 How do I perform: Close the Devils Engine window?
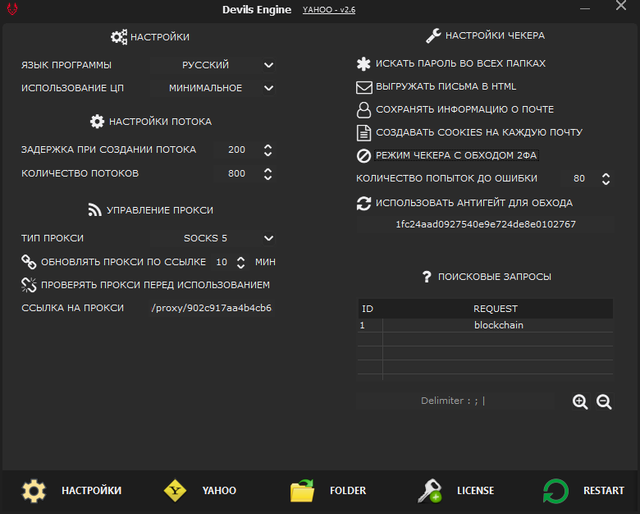click(621, 5)
